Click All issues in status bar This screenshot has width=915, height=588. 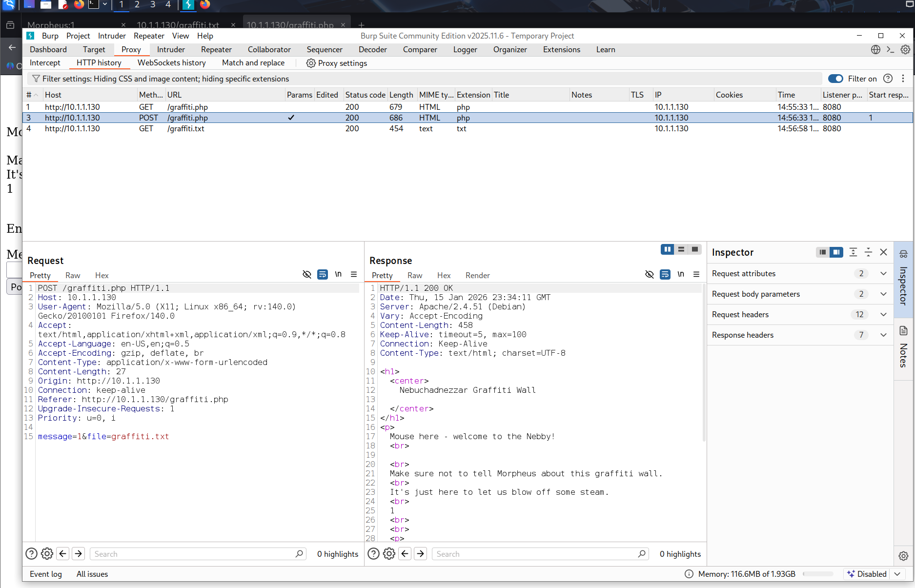92,574
